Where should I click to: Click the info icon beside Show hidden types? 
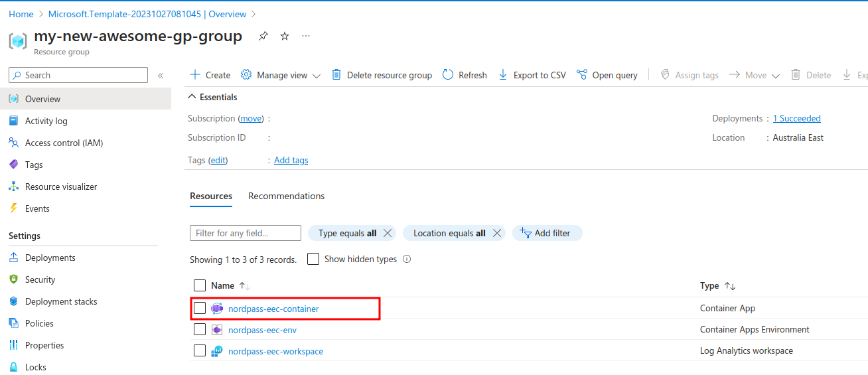[407, 259]
